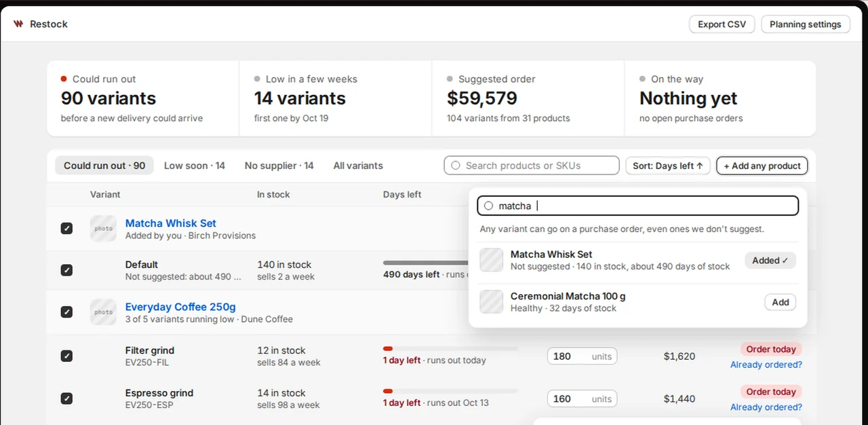Open Everyday Coffee 250g photo thumbnail
The image size is (868, 425).
click(x=103, y=312)
